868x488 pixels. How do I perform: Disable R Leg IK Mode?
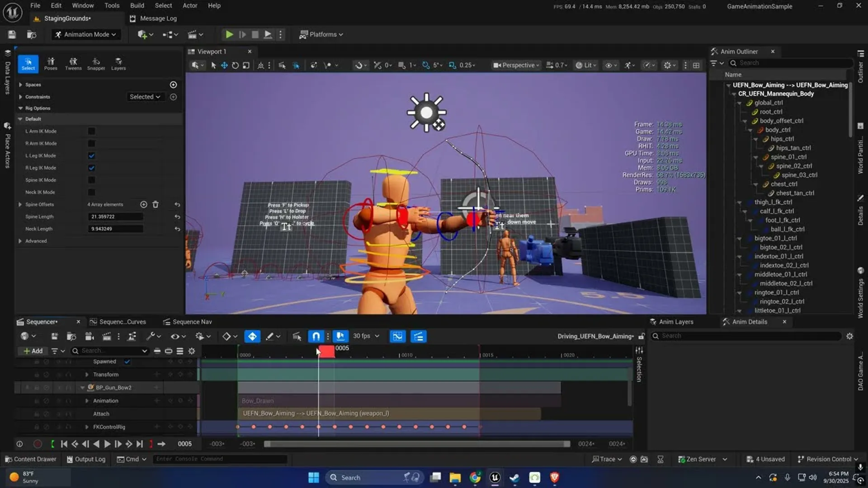[91, 168]
